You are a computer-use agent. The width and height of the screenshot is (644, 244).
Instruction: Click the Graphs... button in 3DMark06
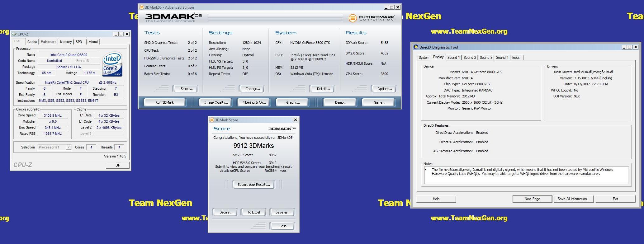[293, 102]
